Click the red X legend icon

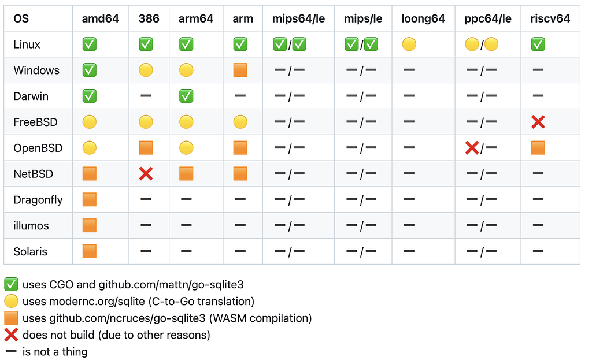(11, 335)
